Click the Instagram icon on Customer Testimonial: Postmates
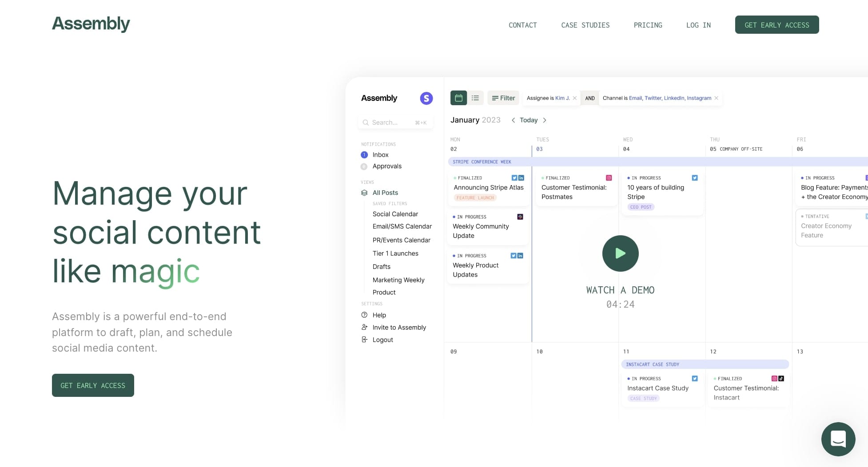 [608, 178]
